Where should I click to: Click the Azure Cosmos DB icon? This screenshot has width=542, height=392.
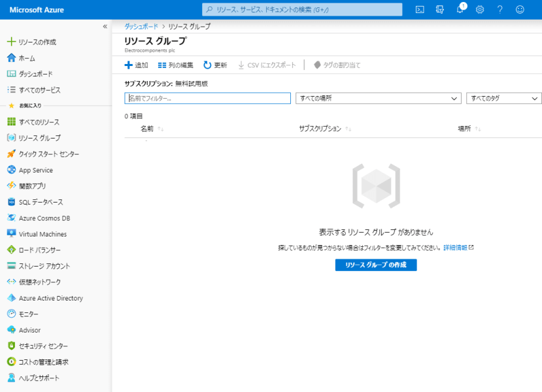coord(11,218)
